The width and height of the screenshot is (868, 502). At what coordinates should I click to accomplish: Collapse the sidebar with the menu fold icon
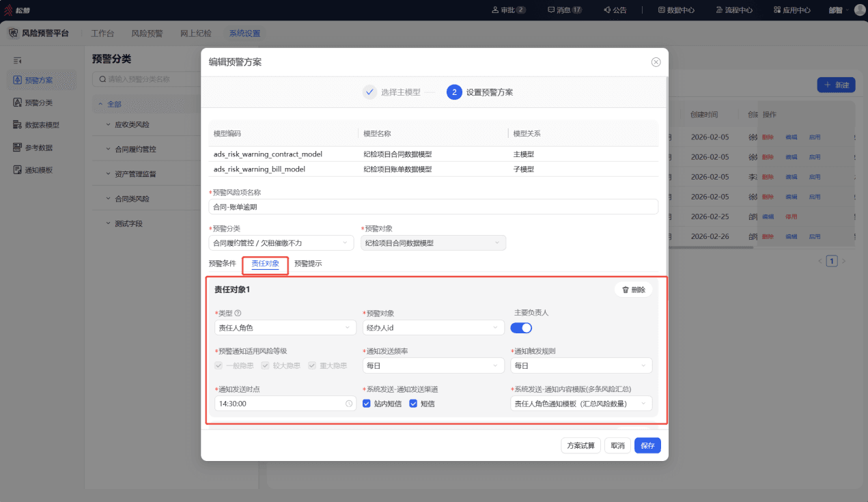(18, 60)
